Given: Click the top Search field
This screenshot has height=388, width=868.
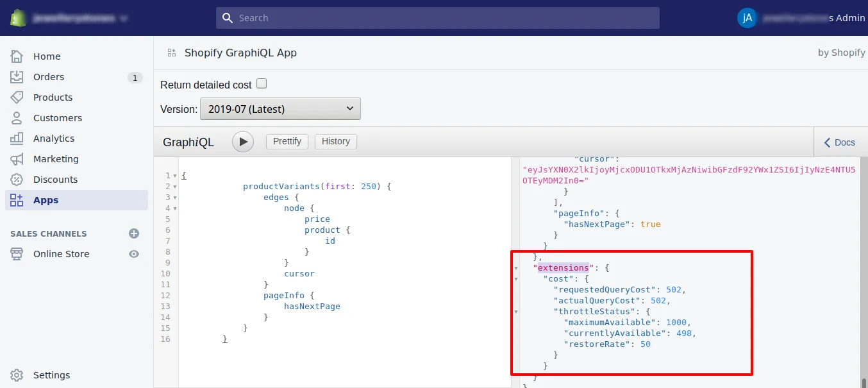Looking at the screenshot, I should 438,18.
